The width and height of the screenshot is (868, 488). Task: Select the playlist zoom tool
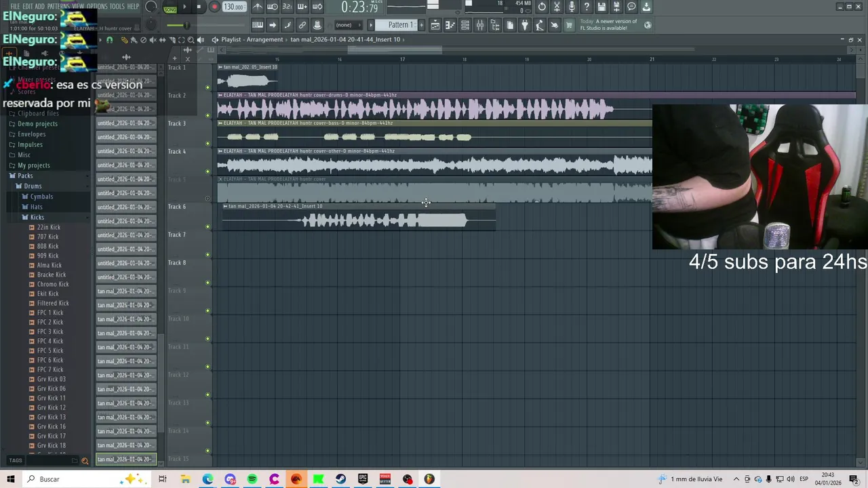191,40
